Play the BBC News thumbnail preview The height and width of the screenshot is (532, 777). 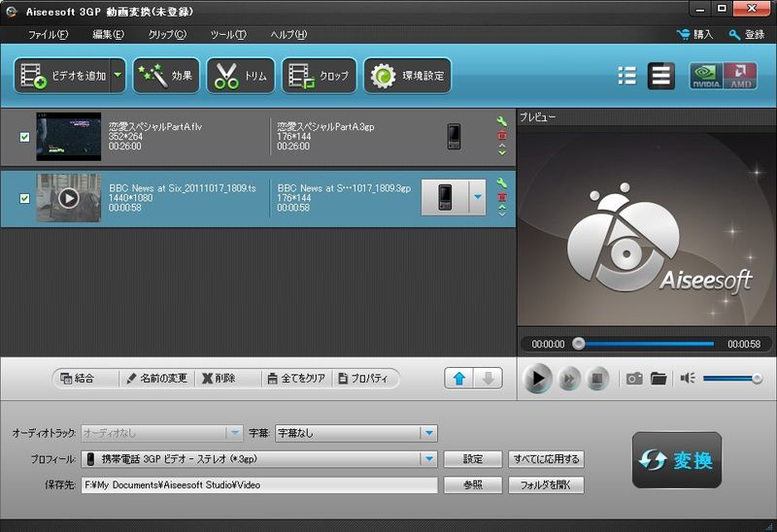(68, 198)
